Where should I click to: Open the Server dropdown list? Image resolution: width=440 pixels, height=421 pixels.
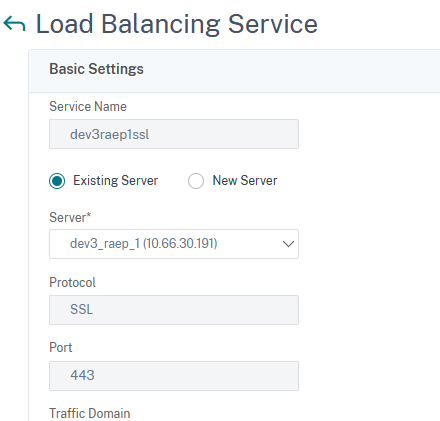174,244
